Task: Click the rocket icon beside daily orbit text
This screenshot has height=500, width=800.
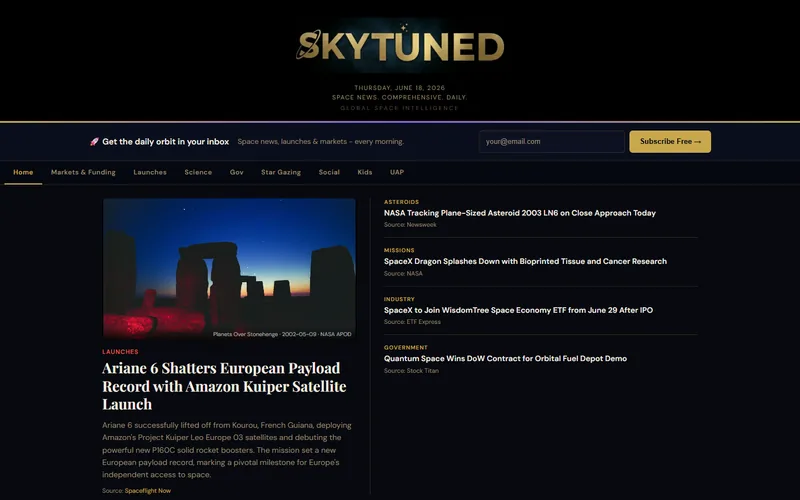Action: pos(94,142)
